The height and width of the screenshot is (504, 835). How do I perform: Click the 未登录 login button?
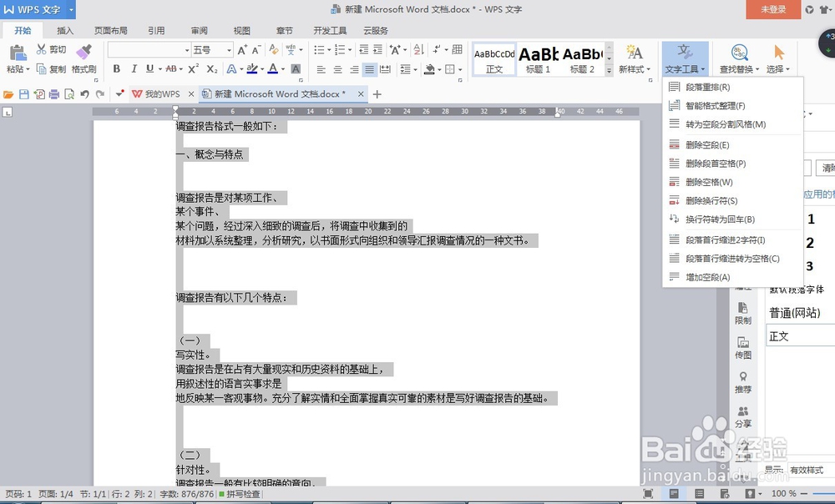(x=773, y=9)
